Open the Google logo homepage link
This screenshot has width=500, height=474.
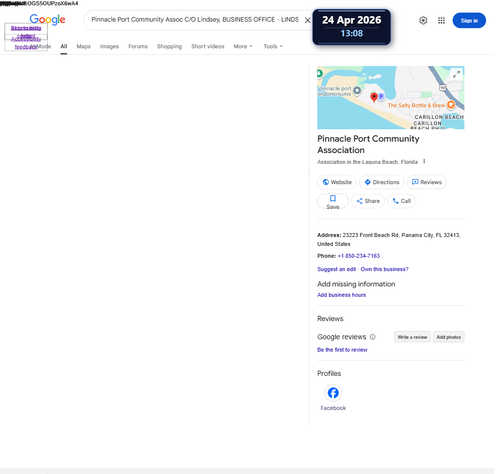(x=47, y=20)
